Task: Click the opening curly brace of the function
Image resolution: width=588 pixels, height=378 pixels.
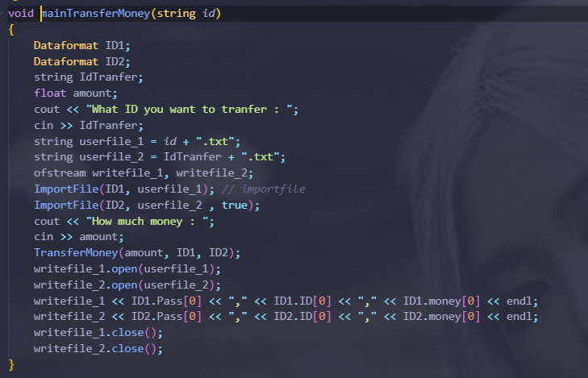Action: coord(11,30)
